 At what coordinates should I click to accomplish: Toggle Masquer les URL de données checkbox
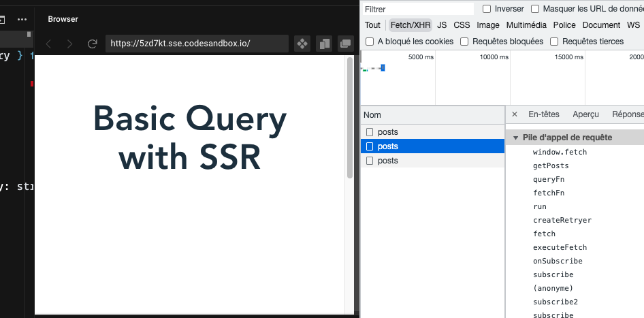[x=535, y=9]
